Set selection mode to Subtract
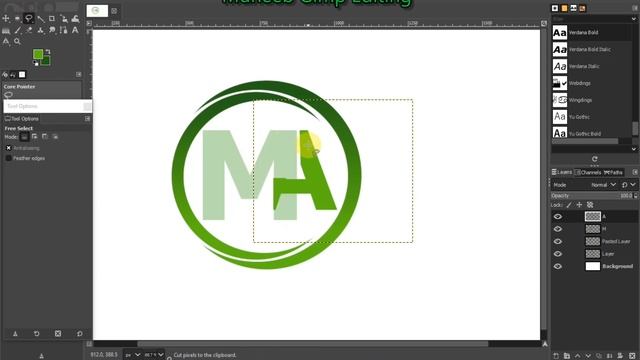 point(45,137)
